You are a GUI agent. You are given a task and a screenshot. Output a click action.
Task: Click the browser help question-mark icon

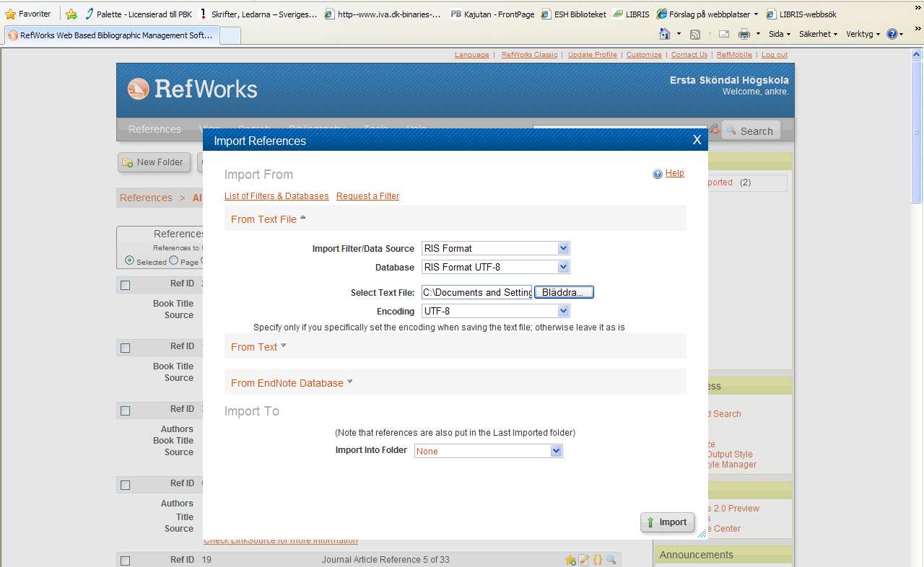[892, 34]
